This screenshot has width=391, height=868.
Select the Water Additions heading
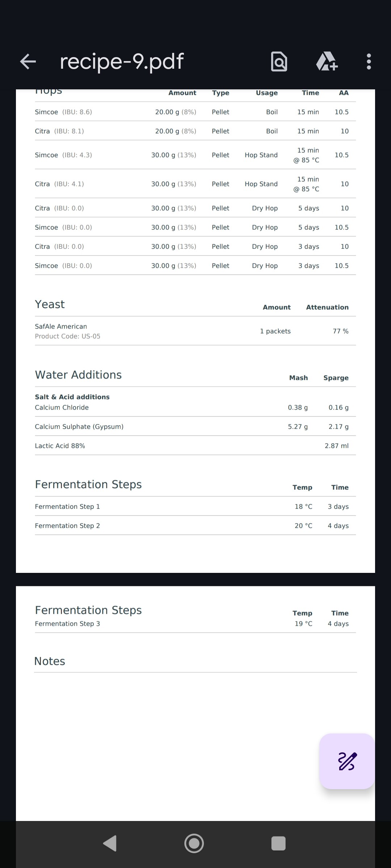tap(78, 375)
